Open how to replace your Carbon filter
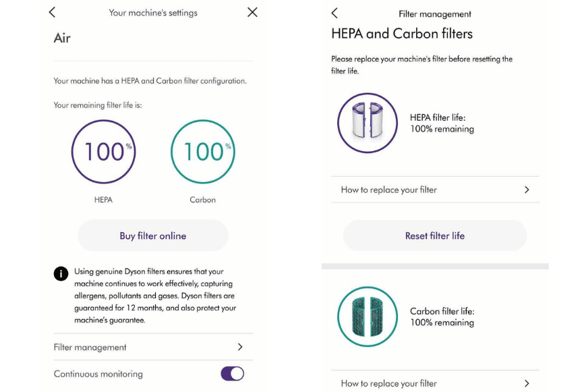 tap(435, 383)
